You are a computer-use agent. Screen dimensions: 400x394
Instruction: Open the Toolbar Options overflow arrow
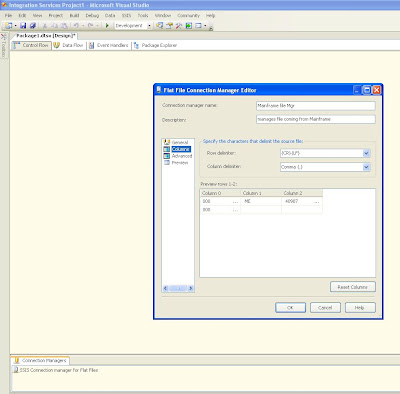point(211,28)
